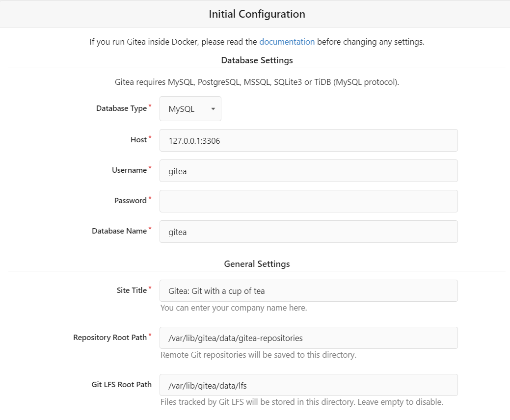Viewport: 510px width, 420px height.
Task: Click the Host input field
Action: 308,140
